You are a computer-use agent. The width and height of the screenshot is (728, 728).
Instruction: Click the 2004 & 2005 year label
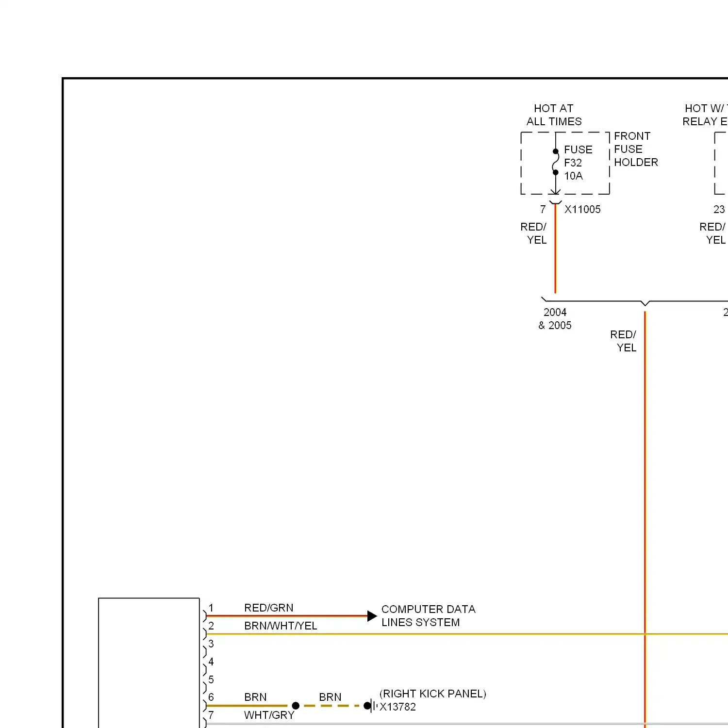click(x=555, y=319)
